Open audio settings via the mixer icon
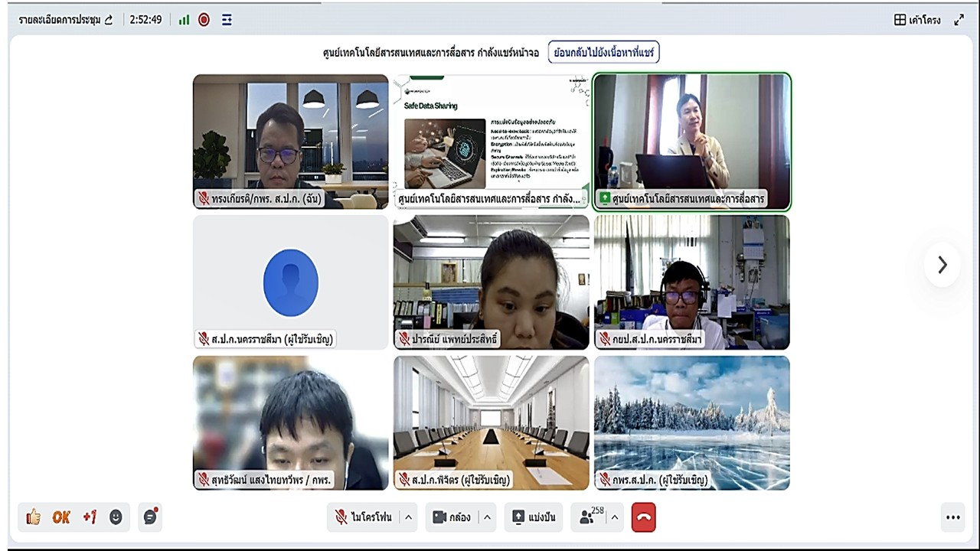Screen dimensions: 980x551 point(226,21)
